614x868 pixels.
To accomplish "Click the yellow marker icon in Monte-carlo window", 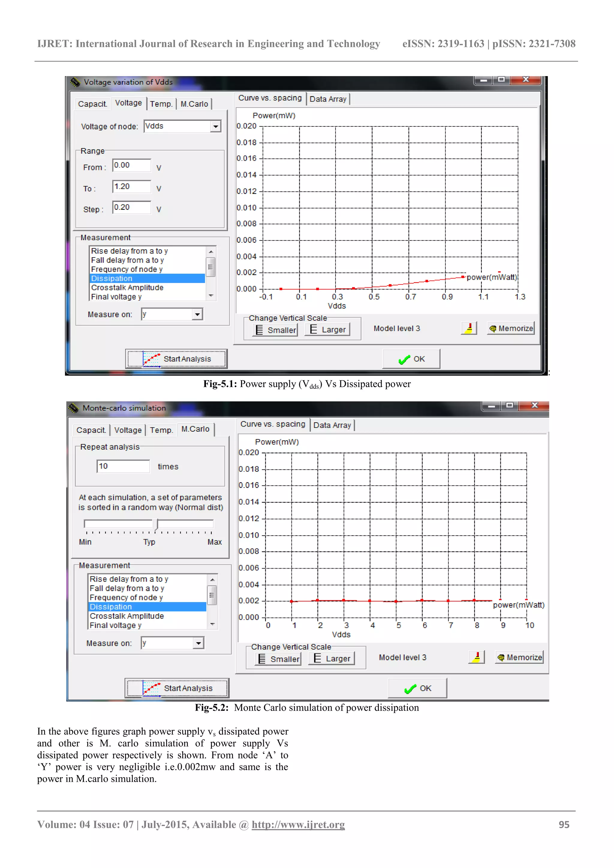I will click(x=476, y=657).
